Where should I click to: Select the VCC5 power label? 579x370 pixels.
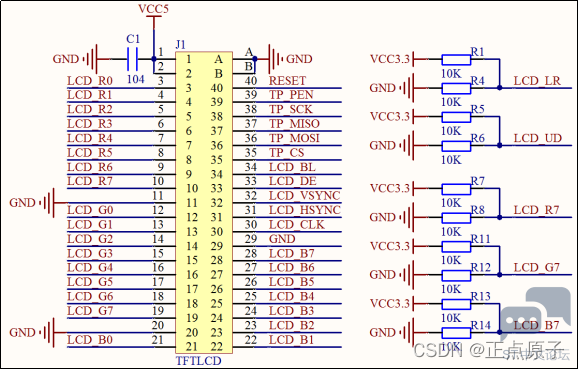pos(153,8)
